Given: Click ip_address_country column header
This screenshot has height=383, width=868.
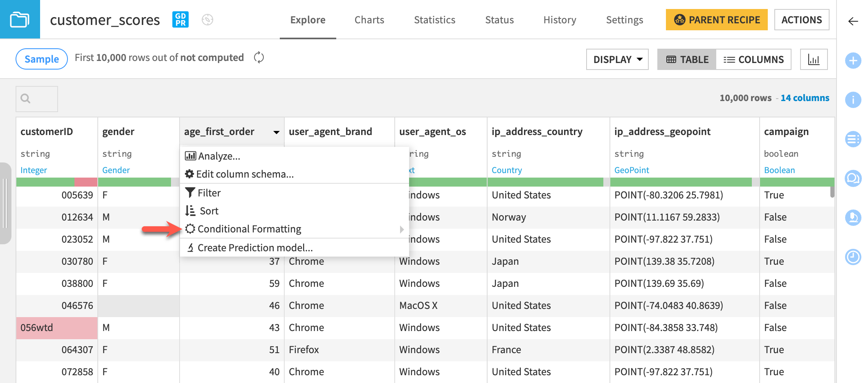Looking at the screenshot, I should [x=537, y=132].
